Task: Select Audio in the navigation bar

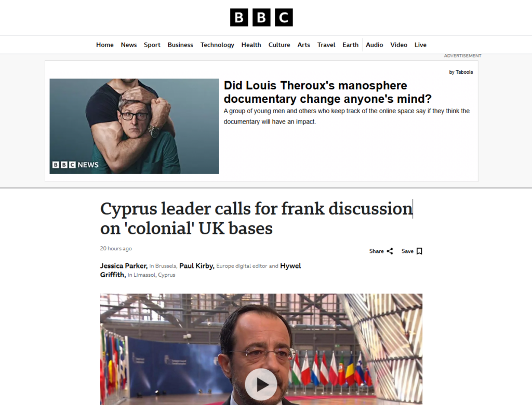Action: (x=374, y=45)
